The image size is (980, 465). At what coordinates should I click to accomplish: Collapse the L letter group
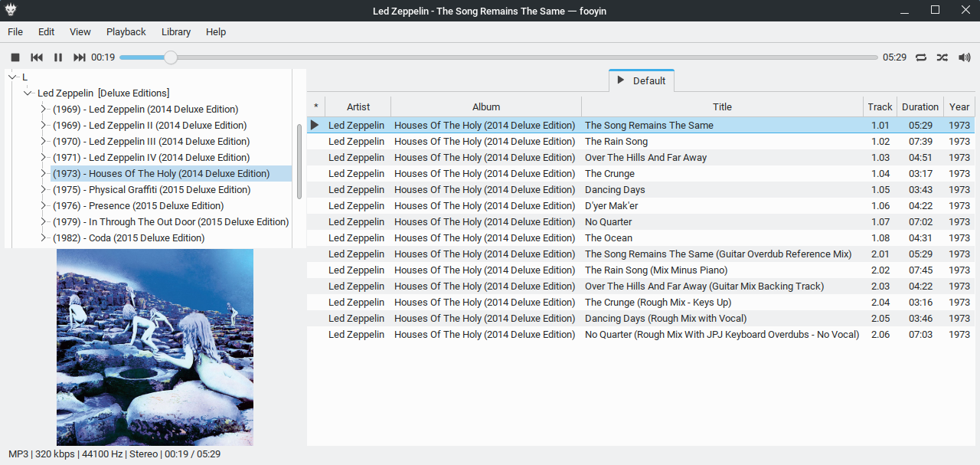pos(13,77)
